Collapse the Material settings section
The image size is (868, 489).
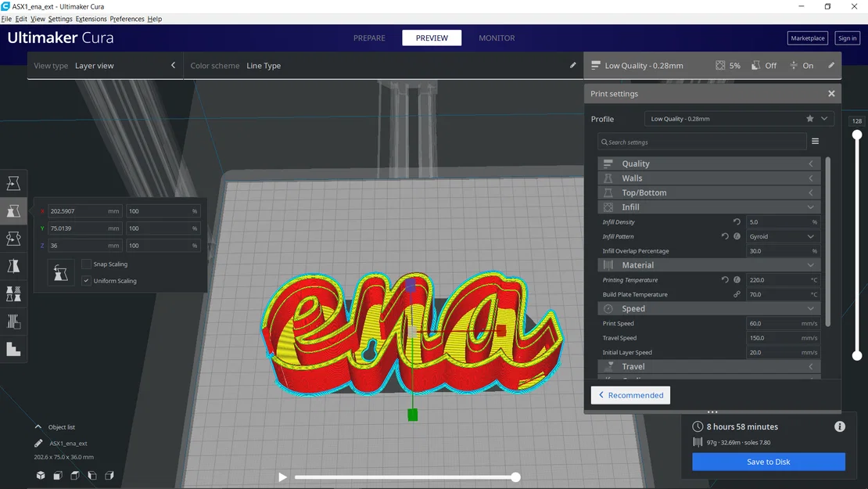tap(709, 264)
